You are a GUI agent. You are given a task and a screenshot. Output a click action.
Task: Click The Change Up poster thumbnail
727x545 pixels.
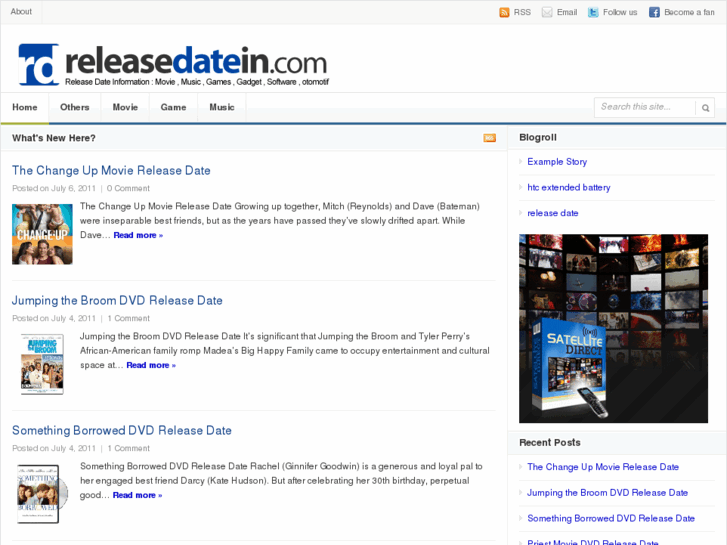point(42,234)
